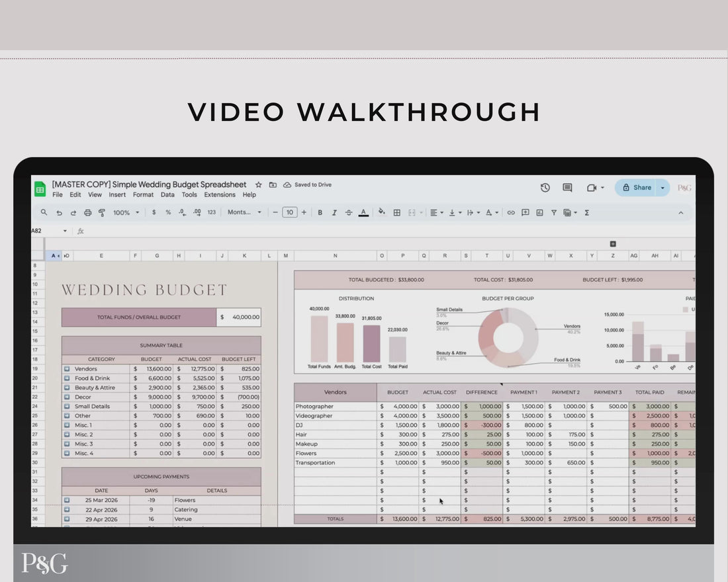This screenshot has height=582, width=728.
Task: Open the comments speech bubble icon
Action: 567,188
